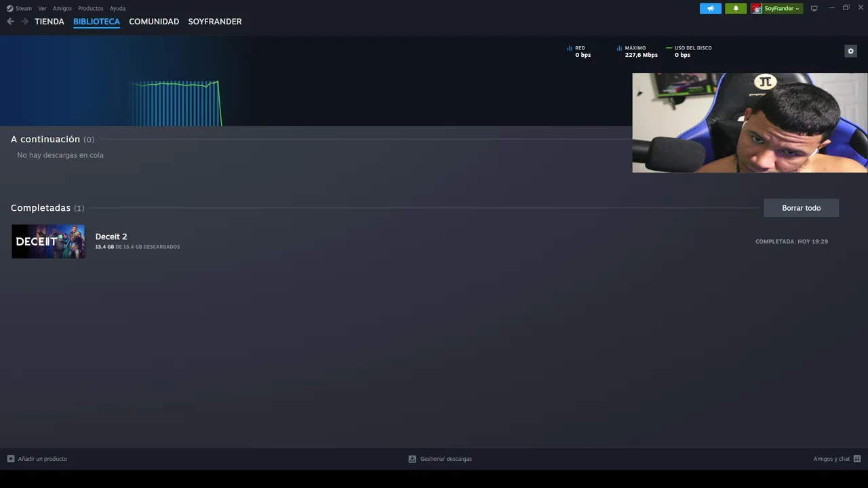Switch to the BIBLIOTECA tab
Screen dimensions: 868x488
click(96, 22)
